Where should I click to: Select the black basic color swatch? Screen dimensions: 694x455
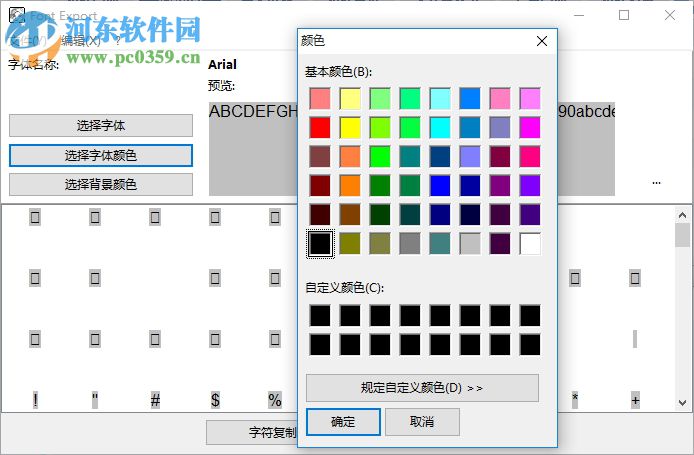point(320,243)
